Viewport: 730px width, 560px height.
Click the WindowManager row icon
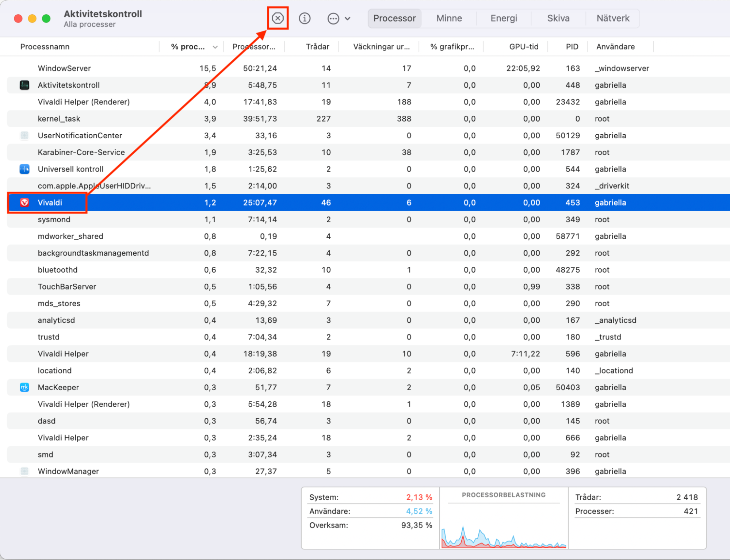pyautogui.click(x=24, y=471)
